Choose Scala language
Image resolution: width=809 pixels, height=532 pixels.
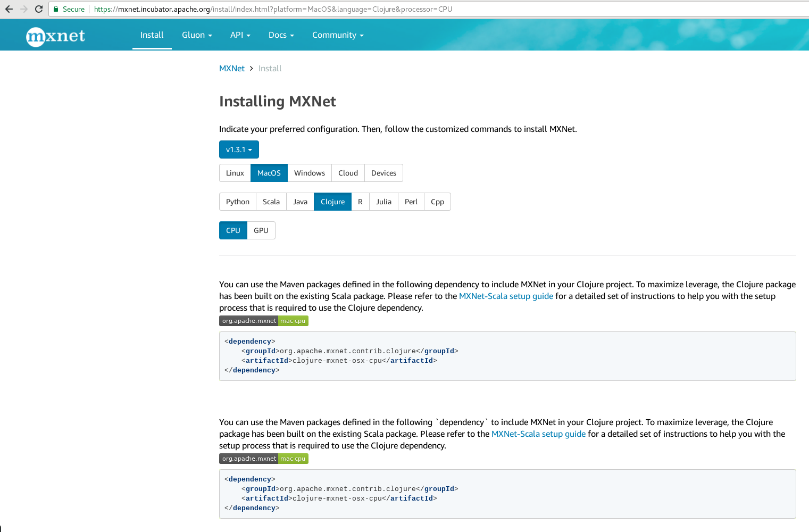pyautogui.click(x=271, y=202)
